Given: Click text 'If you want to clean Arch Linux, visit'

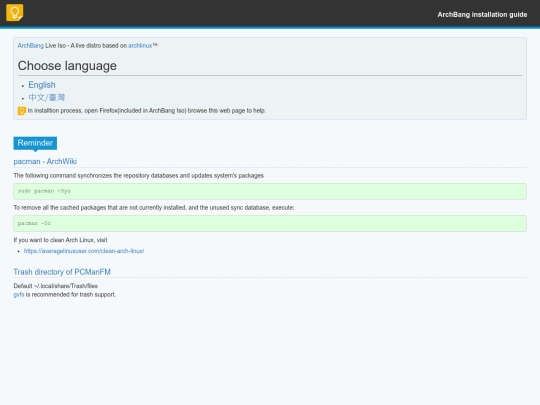Looking at the screenshot, I should pyautogui.click(x=60, y=240).
